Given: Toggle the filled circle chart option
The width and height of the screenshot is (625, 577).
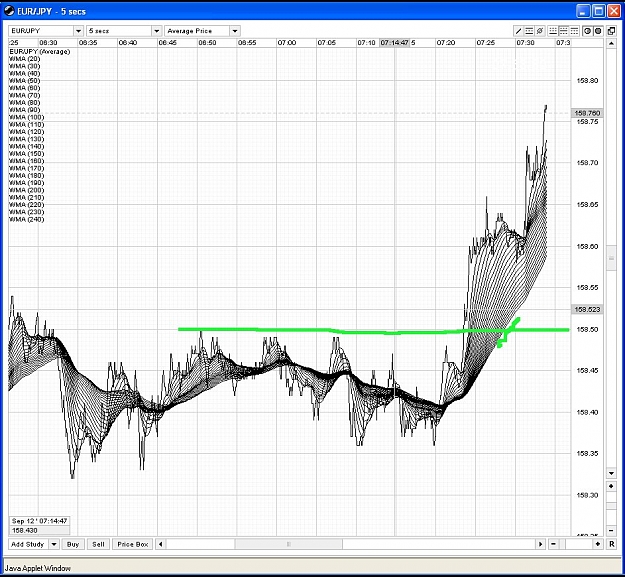Looking at the screenshot, I should (598, 31).
